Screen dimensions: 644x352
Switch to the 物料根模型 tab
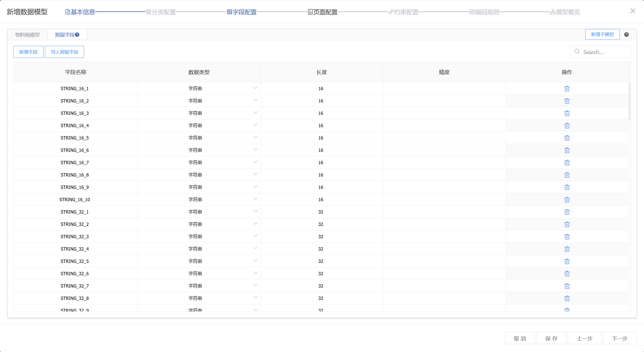27,35
